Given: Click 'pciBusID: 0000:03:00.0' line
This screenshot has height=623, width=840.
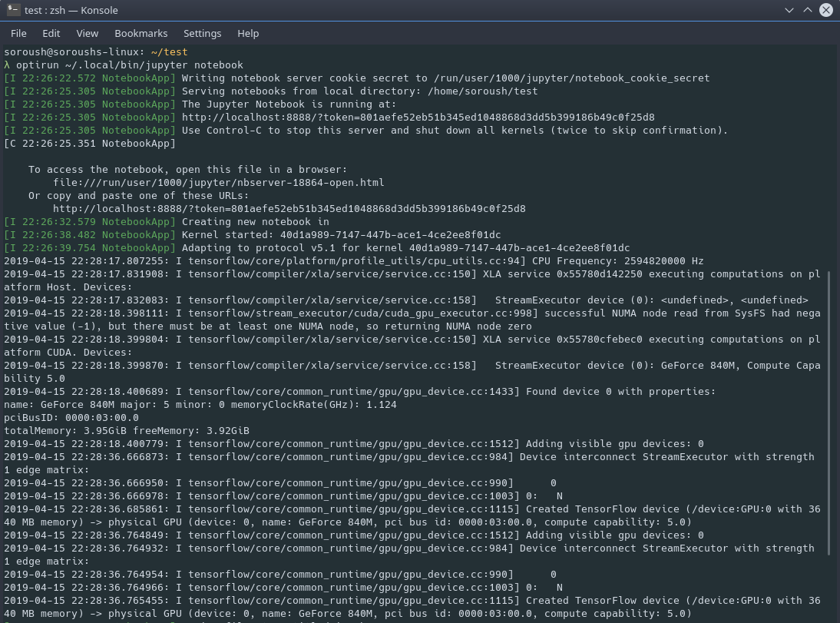Looking at the screenshot, I should click(71, 418).
